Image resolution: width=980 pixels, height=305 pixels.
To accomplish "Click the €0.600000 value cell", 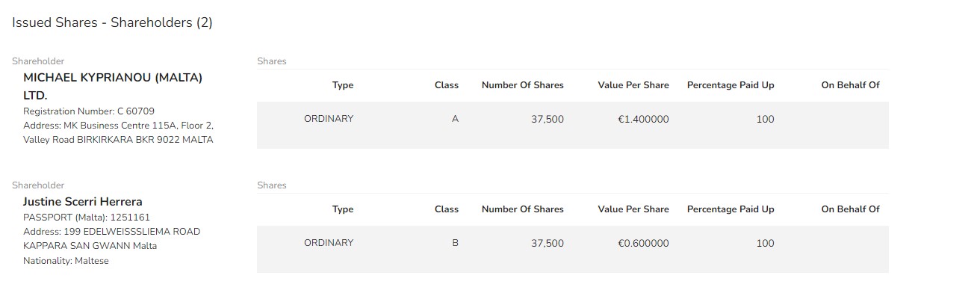I will (643, 244).
